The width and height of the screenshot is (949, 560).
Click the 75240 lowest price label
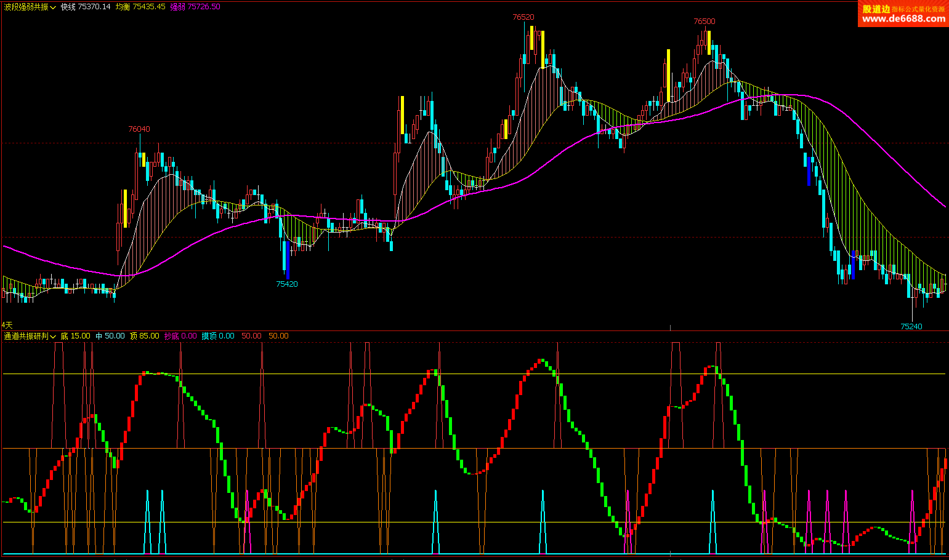911,327
